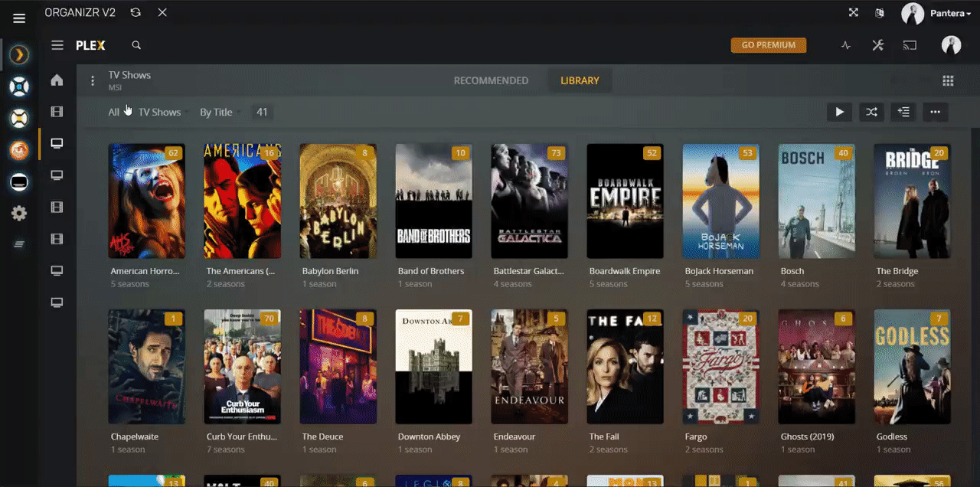The image size is (980, 487).
Task: Toggle Organizr fullscreen mode
Action: point(853,12)
